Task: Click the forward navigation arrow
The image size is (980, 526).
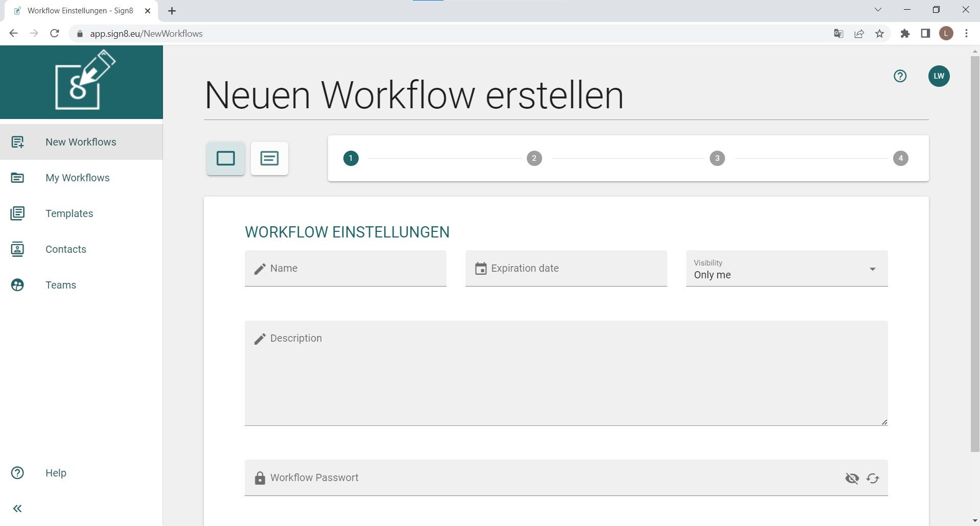Action: (x=34, y=34)
